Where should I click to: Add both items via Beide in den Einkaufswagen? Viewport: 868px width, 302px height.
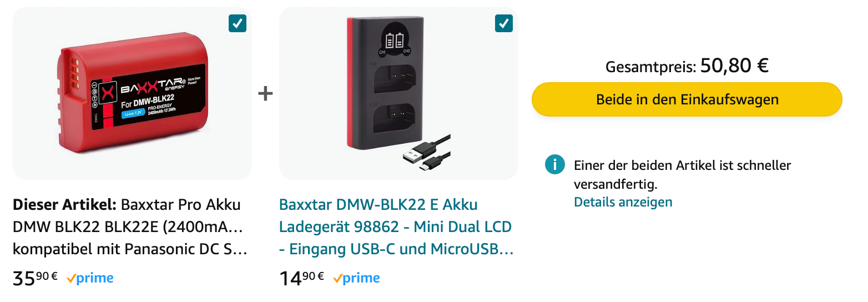[x=687, y=99]
